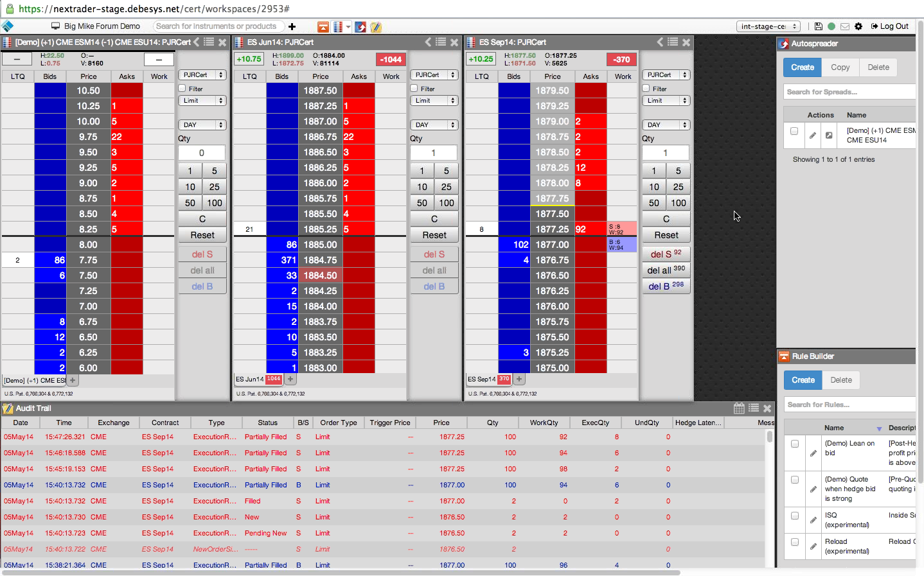Click the Trading Technologies logo icon
924x576 pixels.
point(7,26)
